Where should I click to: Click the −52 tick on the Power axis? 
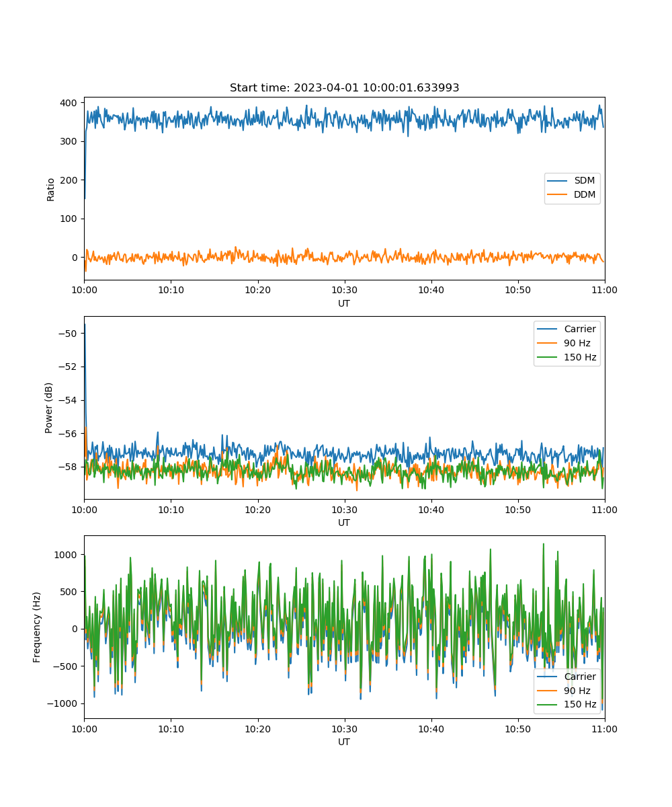69,367
